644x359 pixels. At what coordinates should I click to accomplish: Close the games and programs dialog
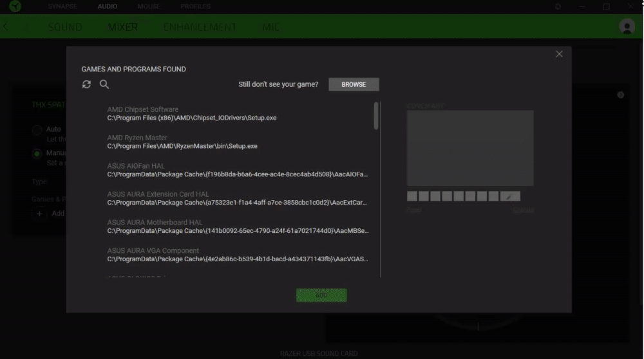click(x=559, y=54)
